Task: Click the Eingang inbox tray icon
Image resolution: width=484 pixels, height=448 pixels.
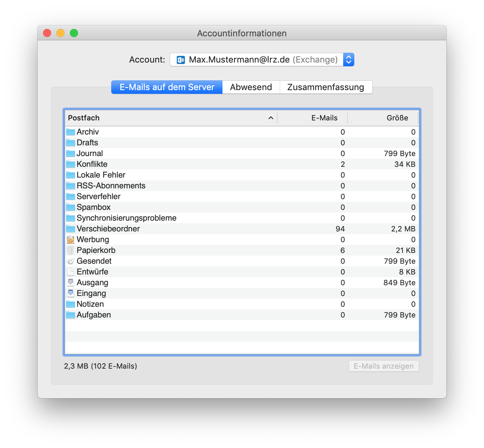Action: tap(70, 293)
